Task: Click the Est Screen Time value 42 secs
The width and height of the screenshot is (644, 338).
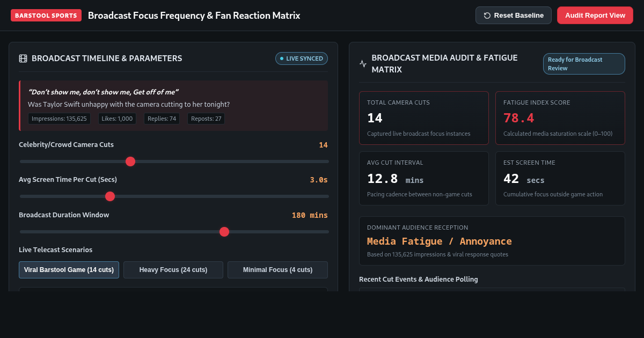Action: point(524,179)
